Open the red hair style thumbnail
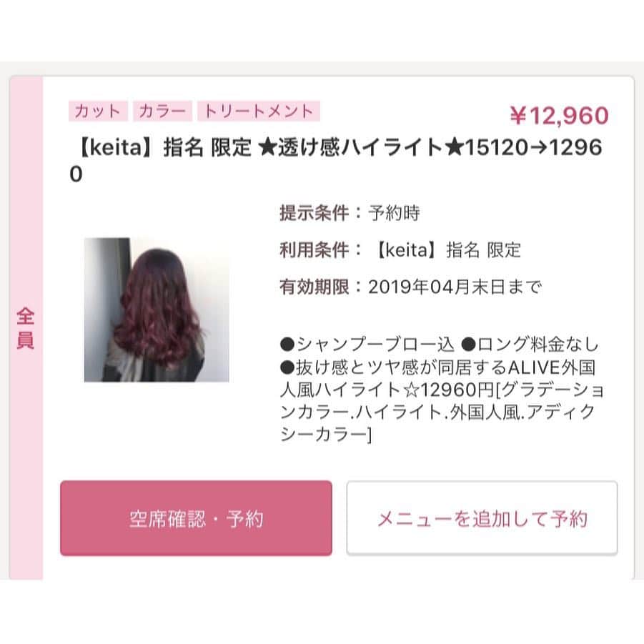 pos(157,309)
